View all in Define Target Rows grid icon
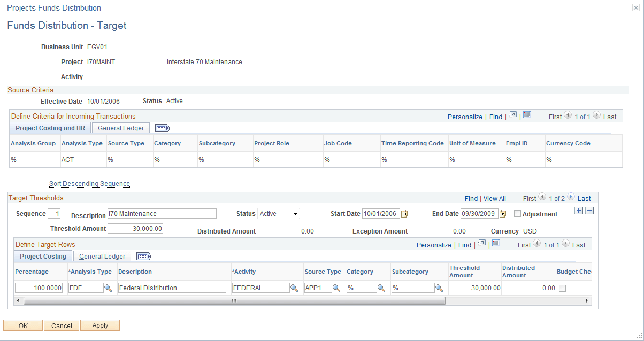This screenshot has height=341, width=644. click(x=481, y=244)
